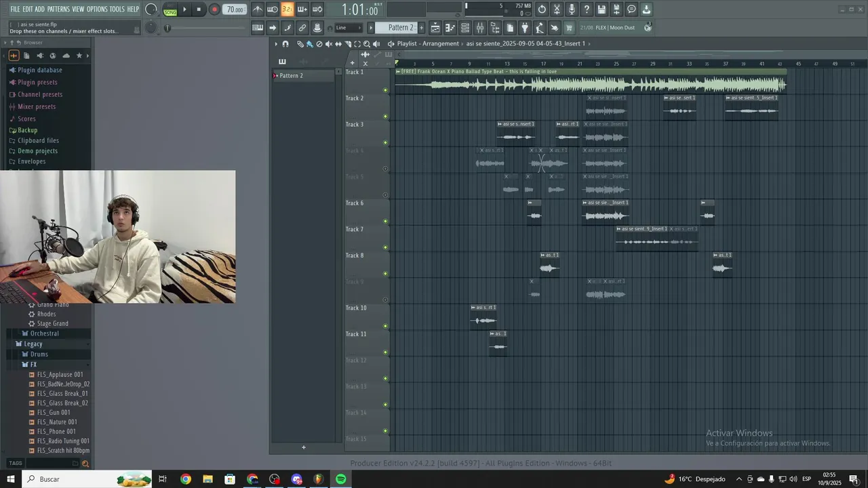Screen dimensions: 868x488
Task: Click the one-click audio recording microphone icon
Action: (x=572, y=9)
